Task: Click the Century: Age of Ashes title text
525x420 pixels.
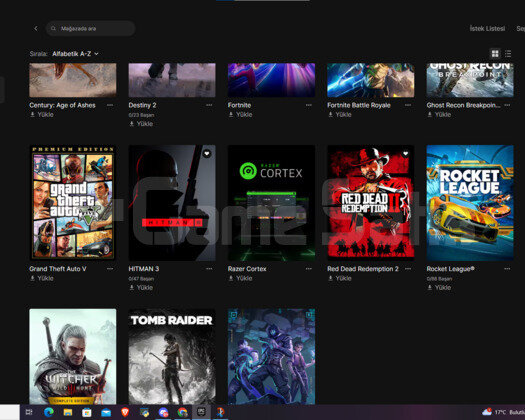Action: coord(62,105)
